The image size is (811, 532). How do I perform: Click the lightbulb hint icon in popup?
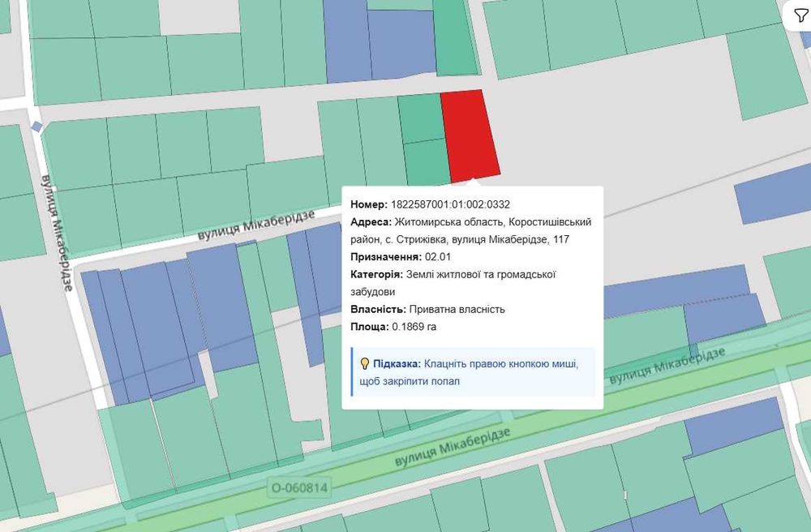pyautogui.click(x=365, y=363)
